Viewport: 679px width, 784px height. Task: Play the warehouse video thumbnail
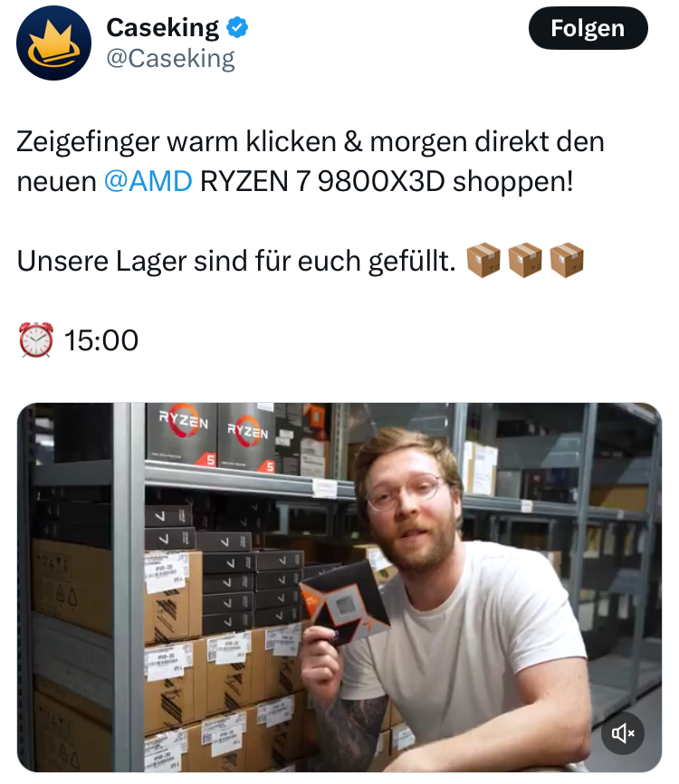339,588
